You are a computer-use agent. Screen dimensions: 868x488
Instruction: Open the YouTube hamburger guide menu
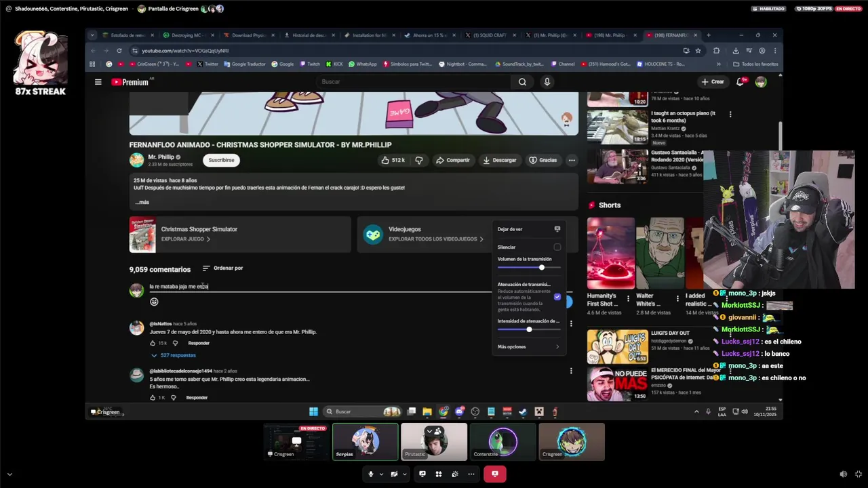(98, 82)
